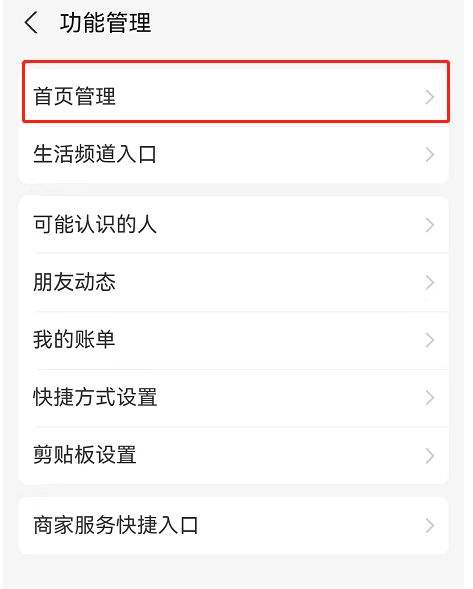Click the red outline highlighting 首页管理
The image size is (473, 589).
point(236,92)
